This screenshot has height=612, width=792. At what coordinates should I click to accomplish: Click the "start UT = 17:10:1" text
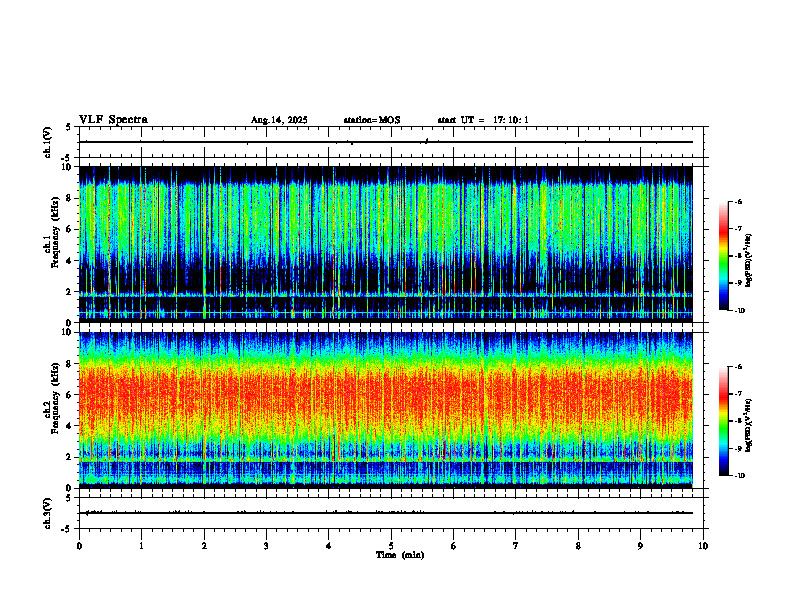click(x=483, y=120)
